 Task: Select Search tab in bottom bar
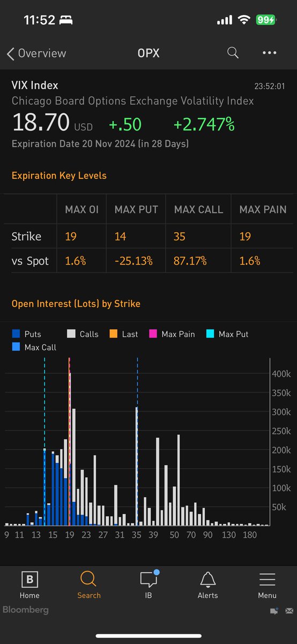pyautogui.click(x=88, y=585)
